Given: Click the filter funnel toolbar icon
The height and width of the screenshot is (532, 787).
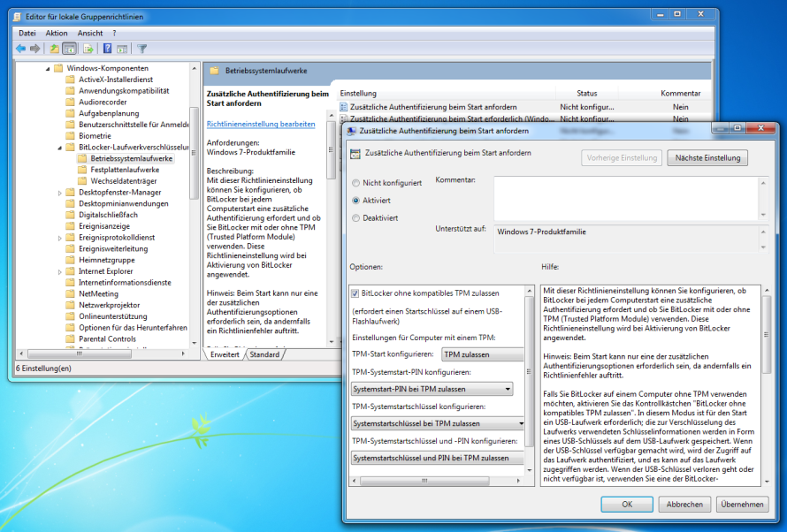Looking at the screenshot, I should click(x=142, y=49).
